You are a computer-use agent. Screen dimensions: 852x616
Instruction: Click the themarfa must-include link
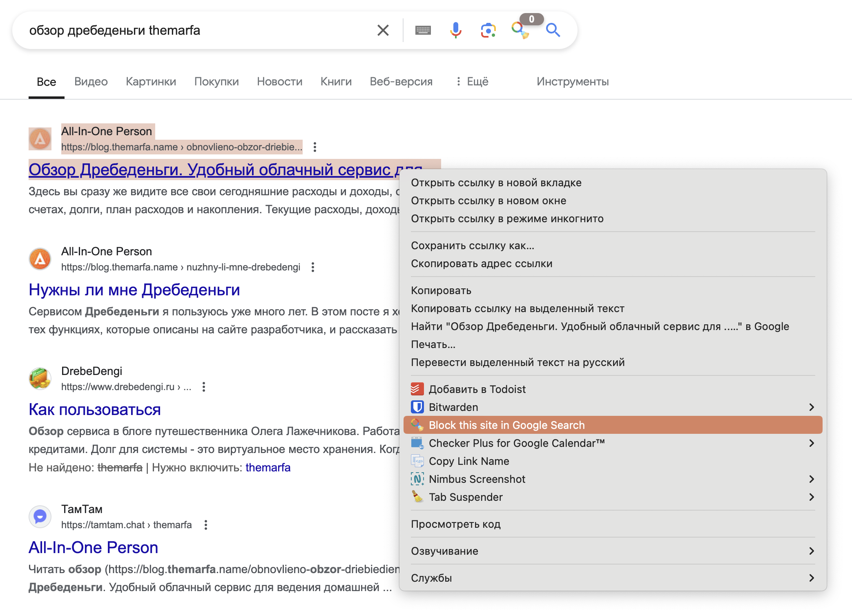268,467
